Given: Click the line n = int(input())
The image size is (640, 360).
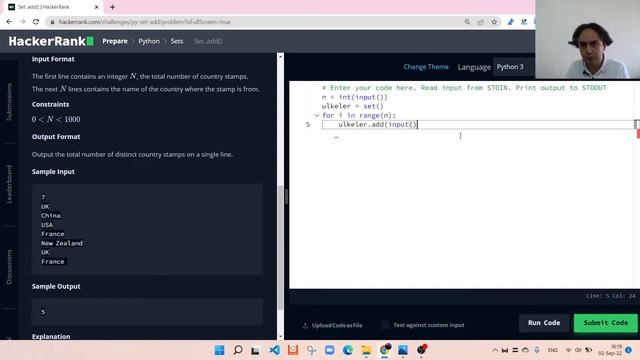Looking at the screenshot, I should pyautogui.click(x=354, y=97).
